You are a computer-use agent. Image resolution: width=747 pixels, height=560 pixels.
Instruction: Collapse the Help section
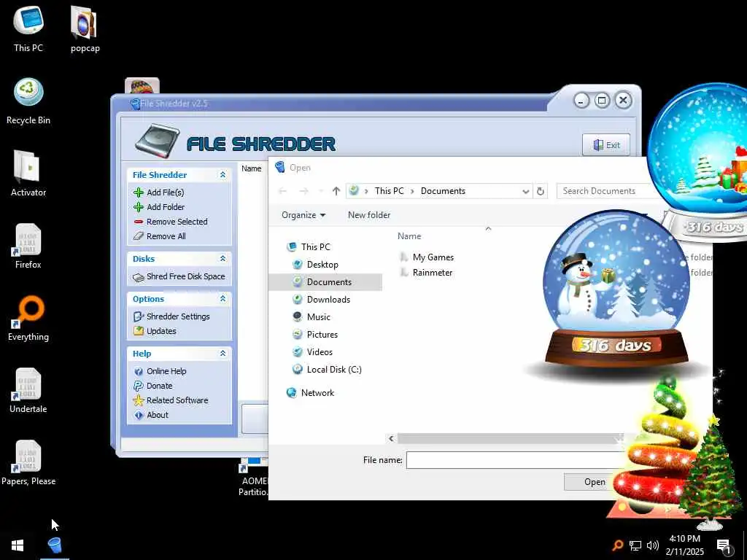[222, 354]
